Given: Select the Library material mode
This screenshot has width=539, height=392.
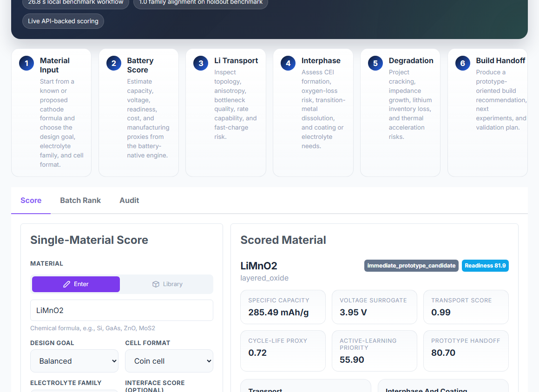Looking at the screenshot, I should pyautogui.click(x=167, y=284).
